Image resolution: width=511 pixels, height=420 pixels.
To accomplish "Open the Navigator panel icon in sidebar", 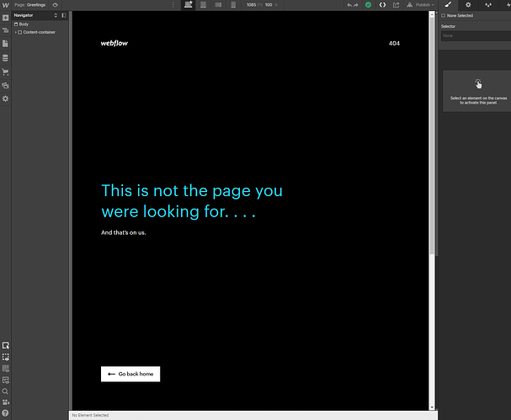I will (x=6, y=30).
